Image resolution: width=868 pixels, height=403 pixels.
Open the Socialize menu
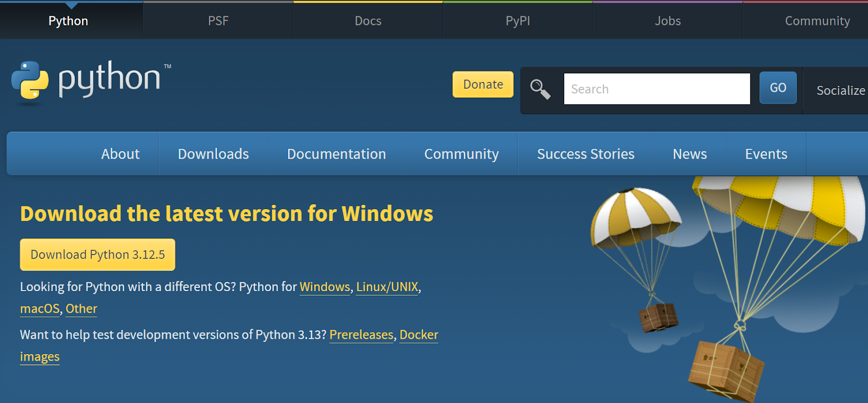click(x=840, y=90)
